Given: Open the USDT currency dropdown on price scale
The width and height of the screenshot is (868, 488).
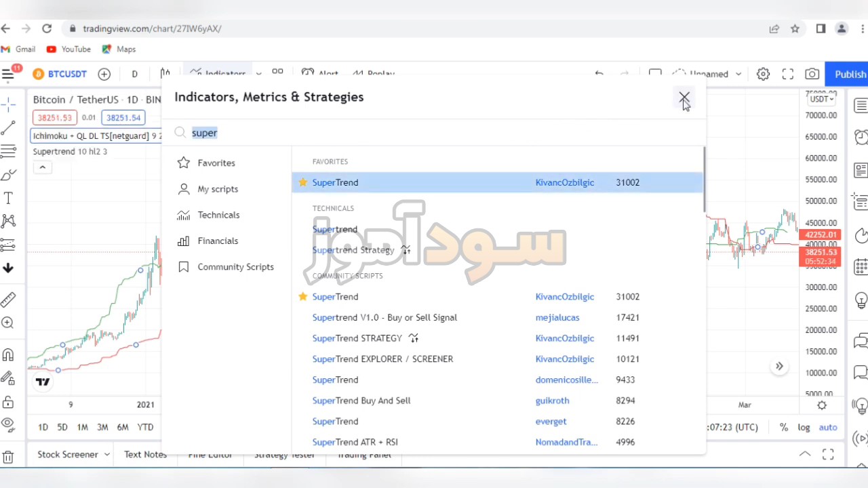Looking at the screenshot, I should [821, 99].
